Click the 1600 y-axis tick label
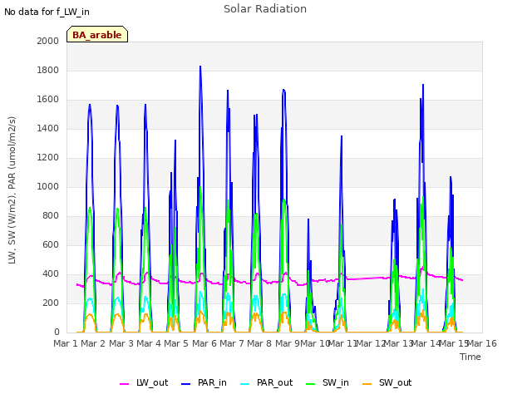This screenshot has height=399, width=532. (x=48, y=100)
